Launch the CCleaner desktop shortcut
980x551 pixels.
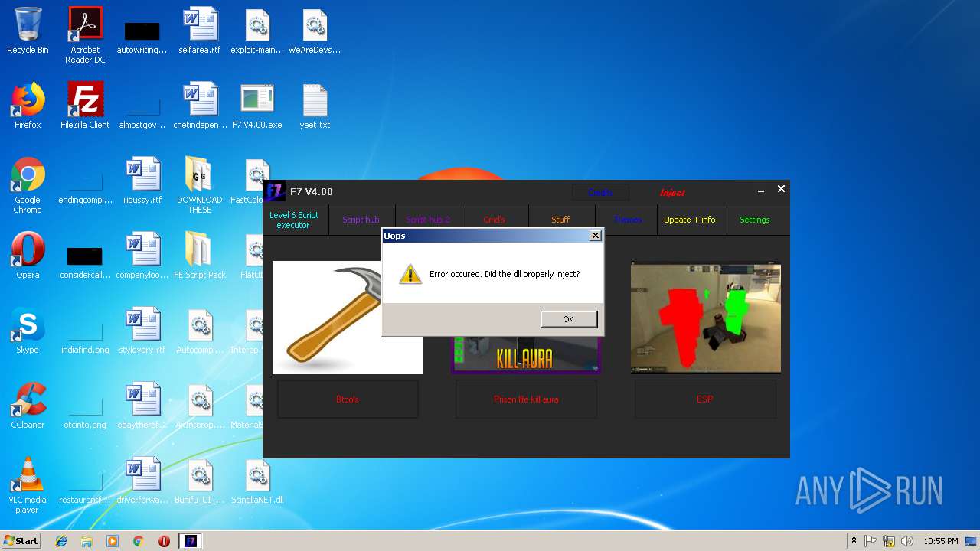(x=28, y=406)
